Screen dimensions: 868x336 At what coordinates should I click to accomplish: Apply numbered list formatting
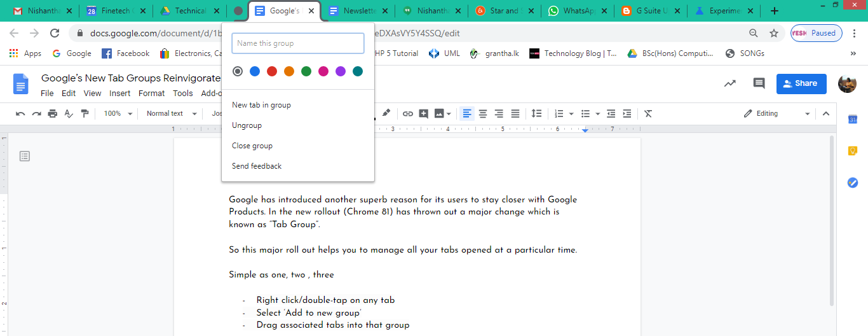coord(559,114)
